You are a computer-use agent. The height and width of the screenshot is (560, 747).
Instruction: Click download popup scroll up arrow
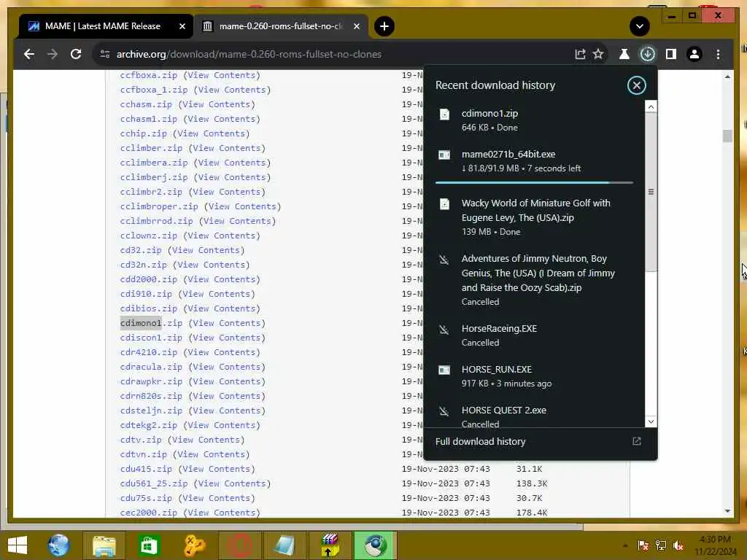(x=651, y=106)
